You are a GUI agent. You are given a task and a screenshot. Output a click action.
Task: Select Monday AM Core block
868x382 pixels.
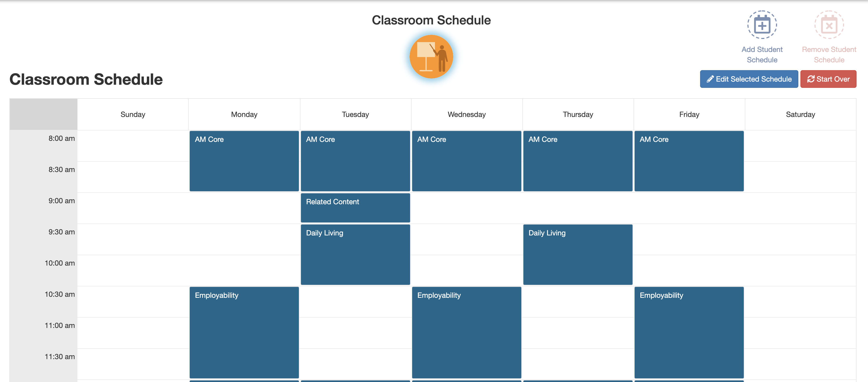[x=244, y=161]
